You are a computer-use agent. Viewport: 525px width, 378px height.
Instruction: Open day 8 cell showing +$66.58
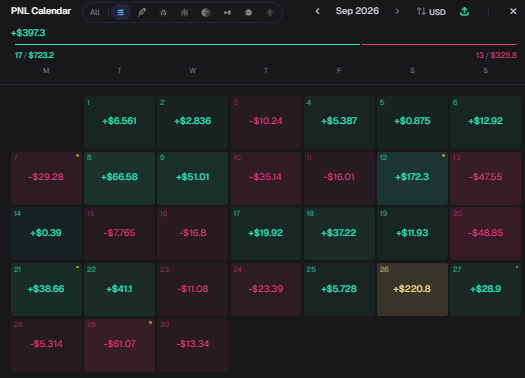coord(120,178)
